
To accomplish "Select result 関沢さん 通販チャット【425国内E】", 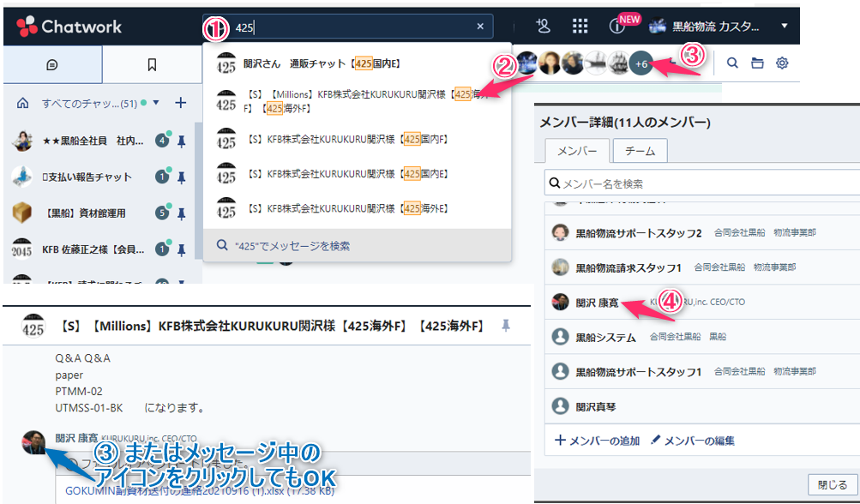I will click(x=357, y=63).
